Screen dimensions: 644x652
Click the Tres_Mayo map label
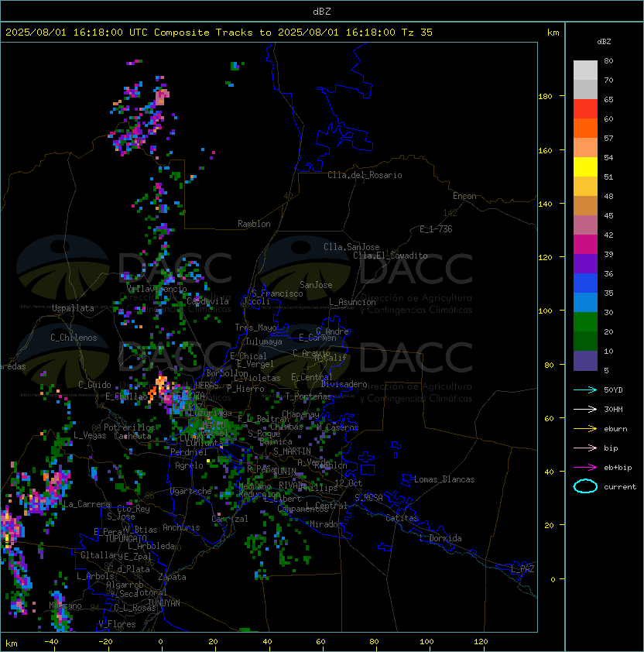pos(255,328)
